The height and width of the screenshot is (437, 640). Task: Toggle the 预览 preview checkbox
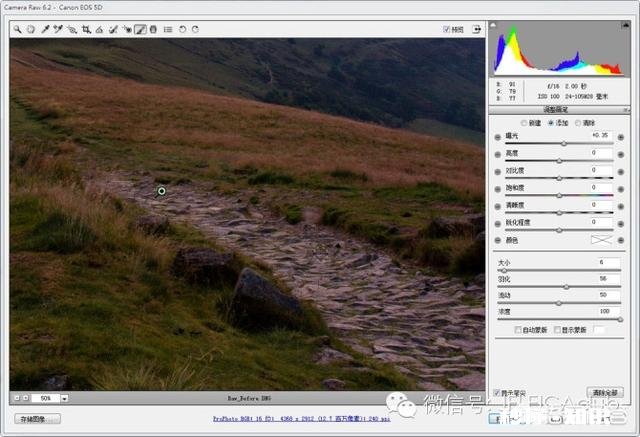pos(447,30)
